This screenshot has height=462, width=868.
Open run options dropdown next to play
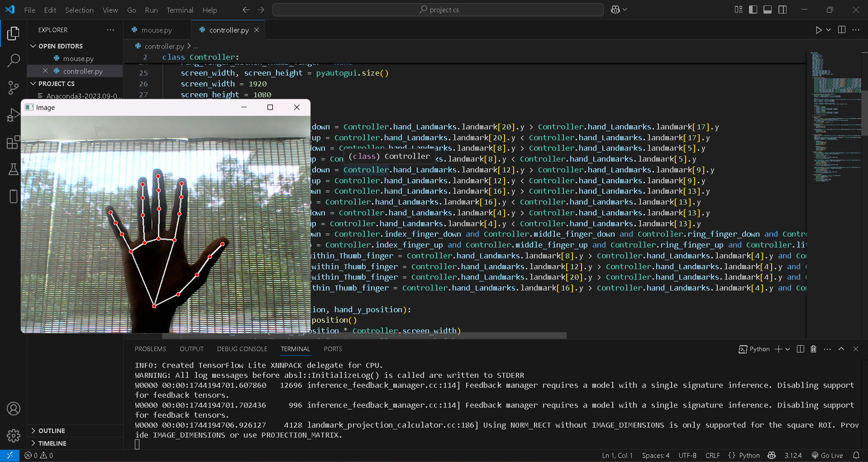(829, 30)
